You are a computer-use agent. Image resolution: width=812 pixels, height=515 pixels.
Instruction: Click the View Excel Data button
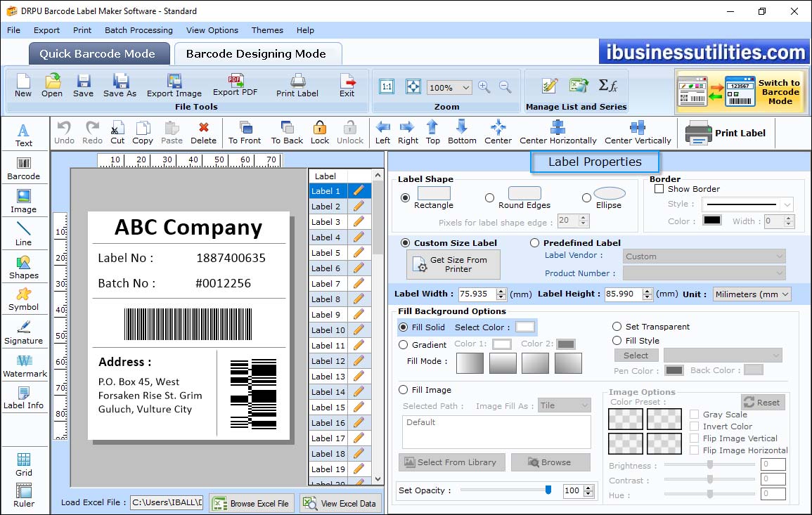pyautogui.click(x=341, y=503)
